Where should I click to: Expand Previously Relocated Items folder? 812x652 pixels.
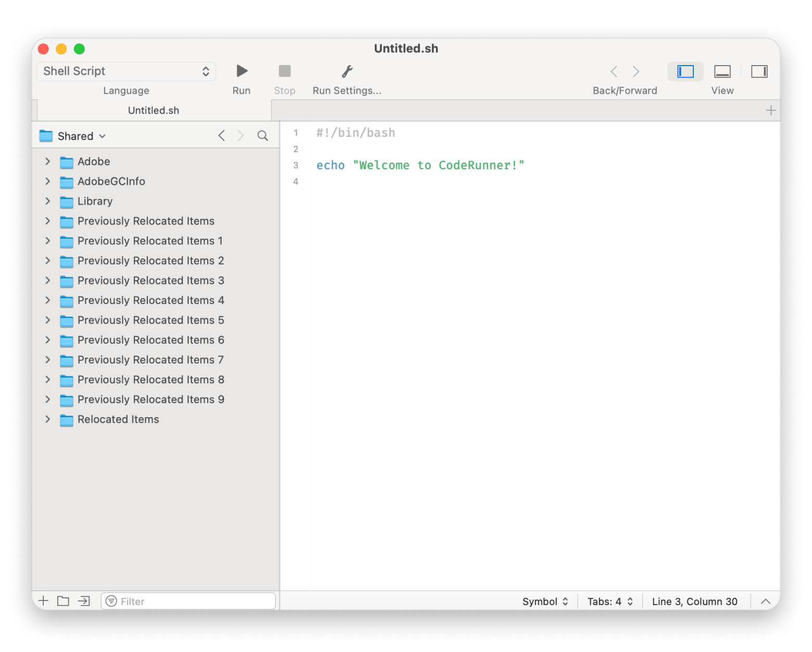[x=48, y=221]
